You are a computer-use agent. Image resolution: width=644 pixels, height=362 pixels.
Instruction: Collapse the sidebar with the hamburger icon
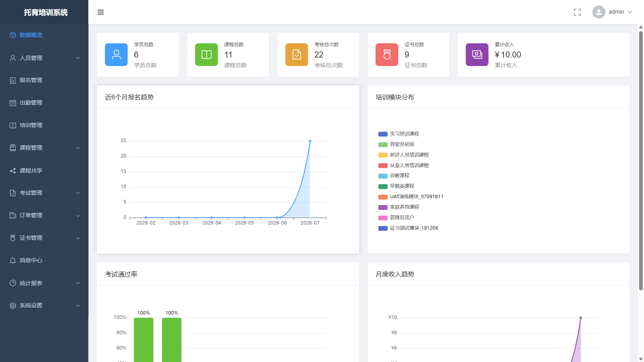101,12
